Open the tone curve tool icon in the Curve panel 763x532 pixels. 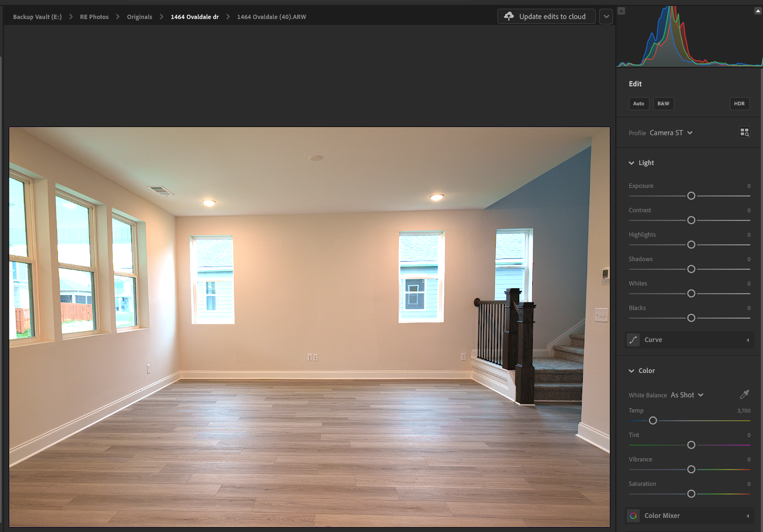pos(633,339)
